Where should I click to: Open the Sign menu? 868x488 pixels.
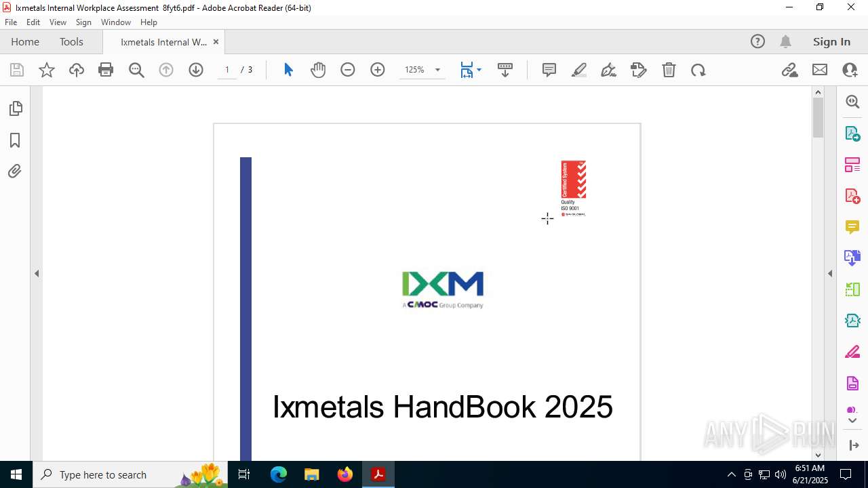[83, 22]
